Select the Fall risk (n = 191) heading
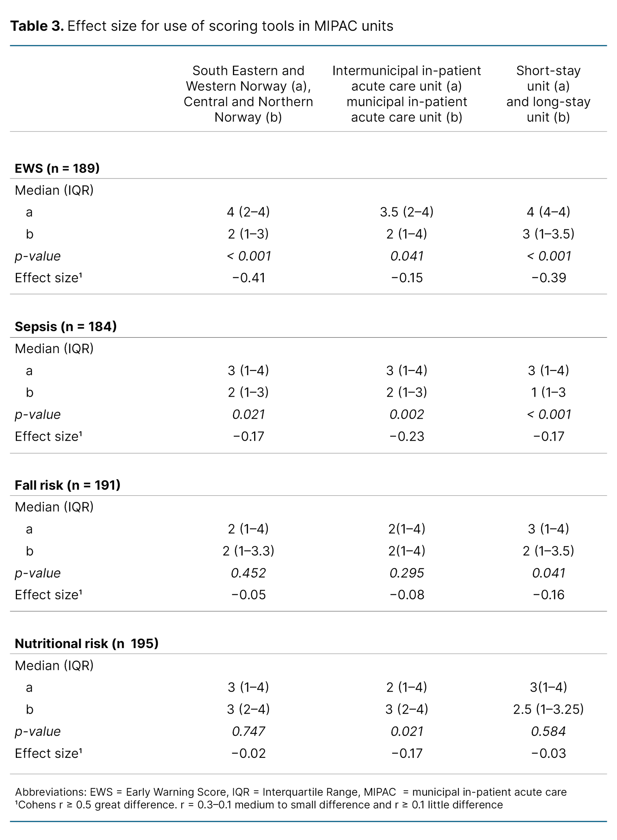Viewport: 617px width, 840px height. [x=67, y=485]
